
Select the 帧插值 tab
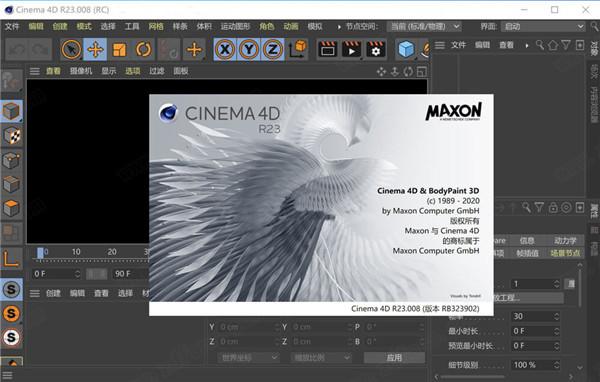click(527, 253)
